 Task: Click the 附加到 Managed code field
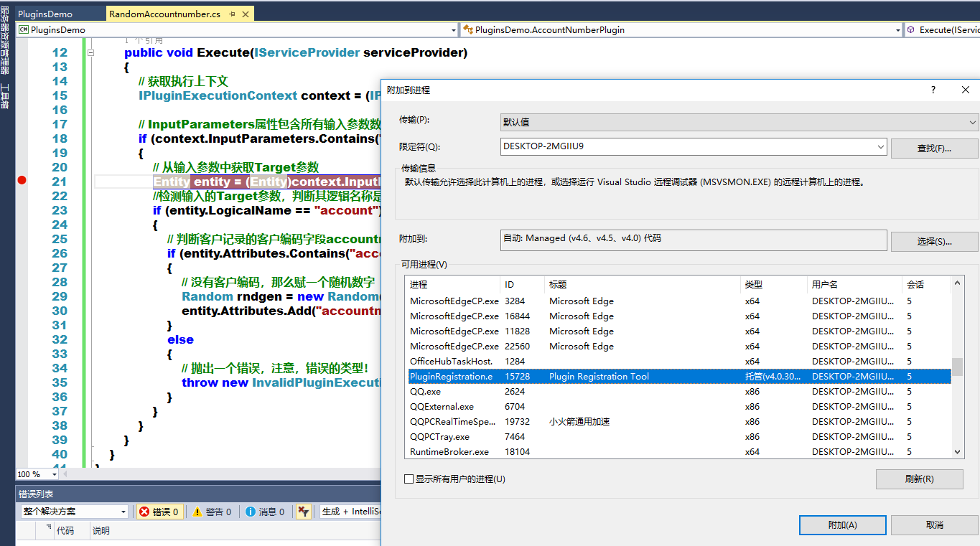pyautogui.click(x=694, y=240)
